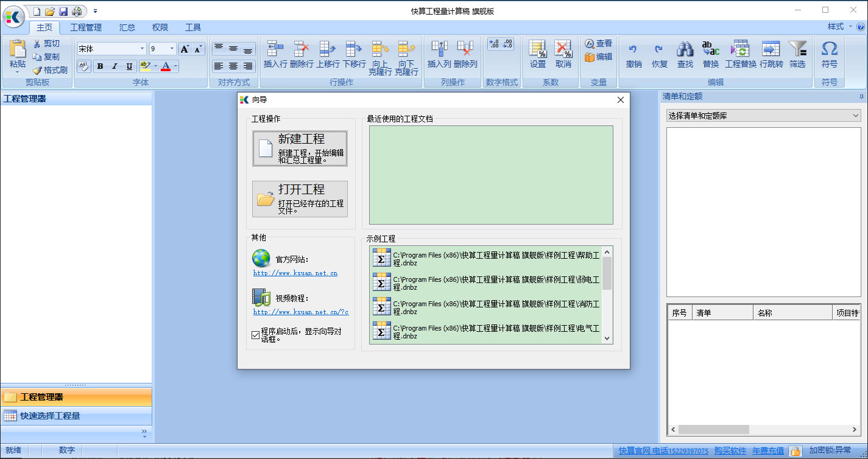The width and height of the screenshot is (868, 459).
Task: Click the 打开工程 button in wizard
Action: pyautogui.click(x=300, y=199)
